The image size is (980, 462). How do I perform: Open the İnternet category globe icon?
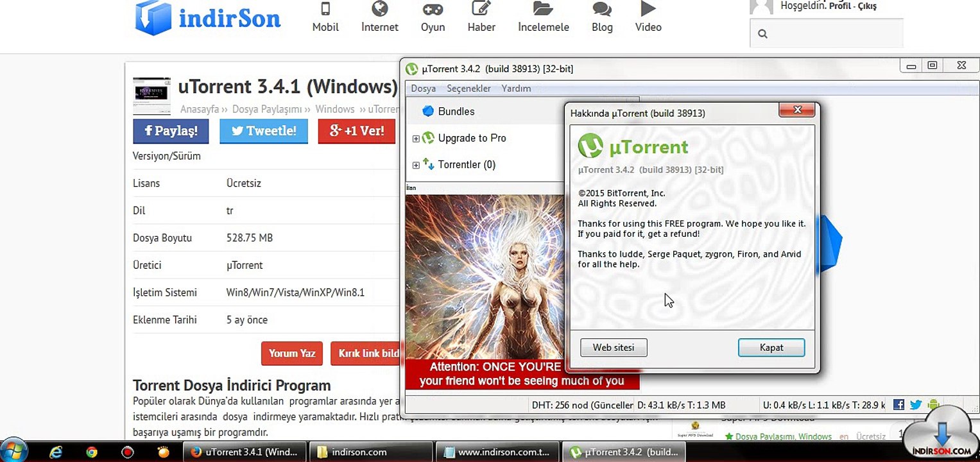(x=380, y=9)
